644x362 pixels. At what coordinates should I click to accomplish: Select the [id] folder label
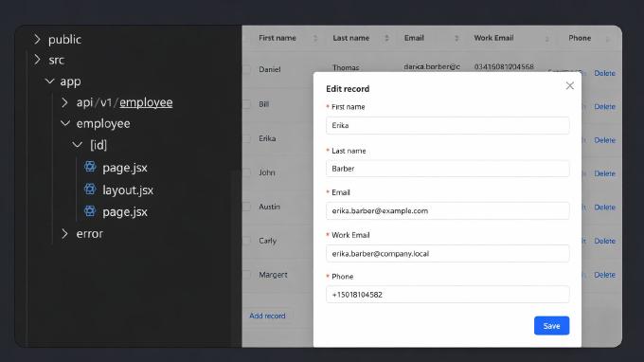coord(98,145)
